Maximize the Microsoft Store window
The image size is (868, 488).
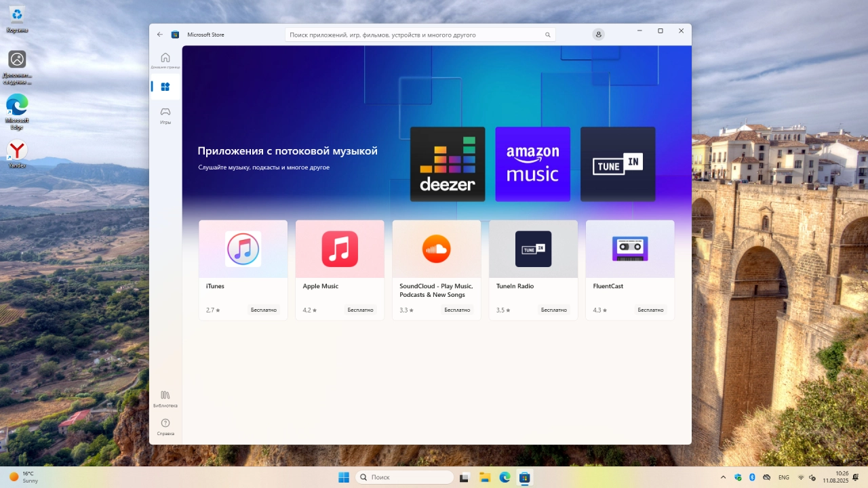pos(660,31)
